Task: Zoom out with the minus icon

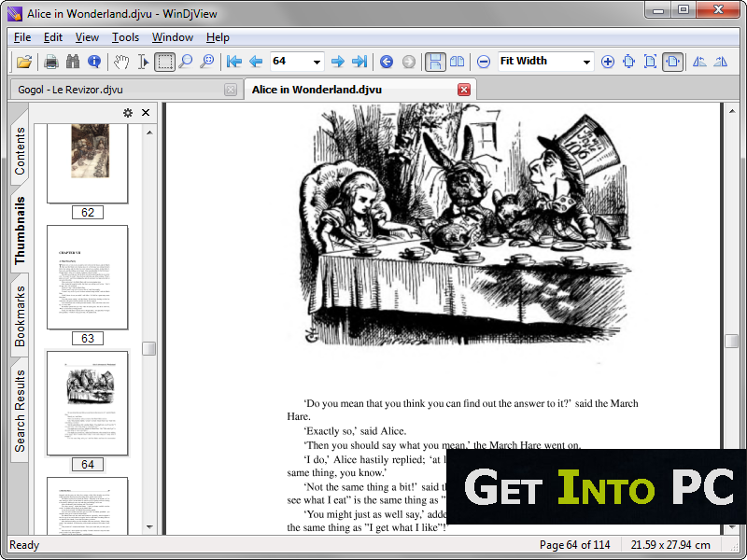Action: point(483,62)
